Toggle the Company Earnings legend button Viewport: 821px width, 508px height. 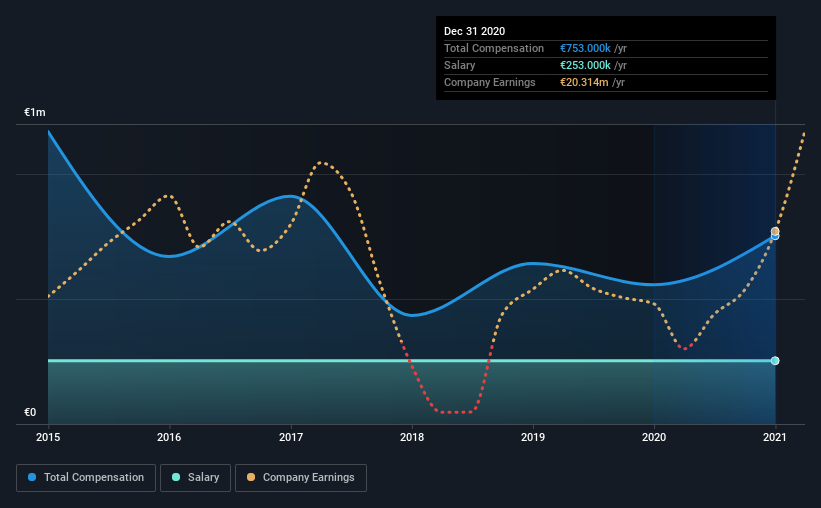point(301,478)
